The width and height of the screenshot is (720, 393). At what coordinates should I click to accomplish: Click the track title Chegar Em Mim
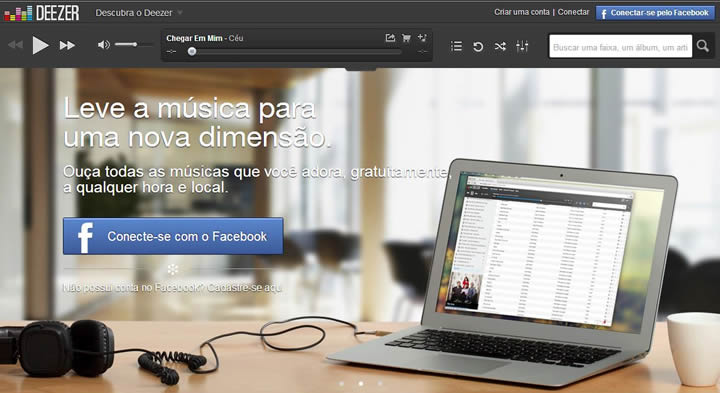[x=194, y=38]
